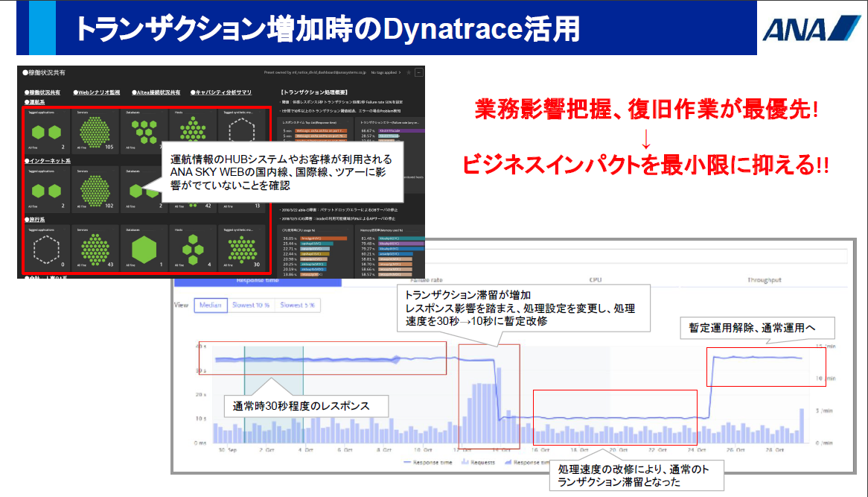Viewport: 868px width, 497px height.
Task: Click the red text 業務影響把握、復旧作業が最優先!
Action: [x=646, y=110]
